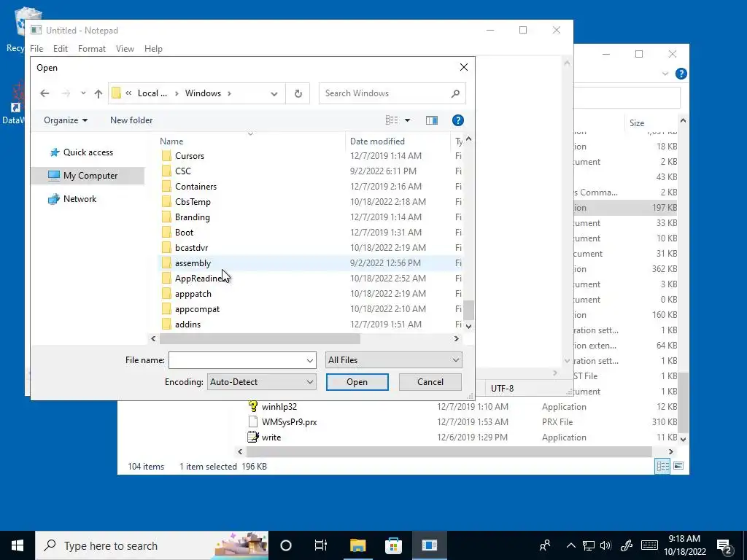Open Microsoft Store from the taskbar
The image size is (747, 560).
393,545
